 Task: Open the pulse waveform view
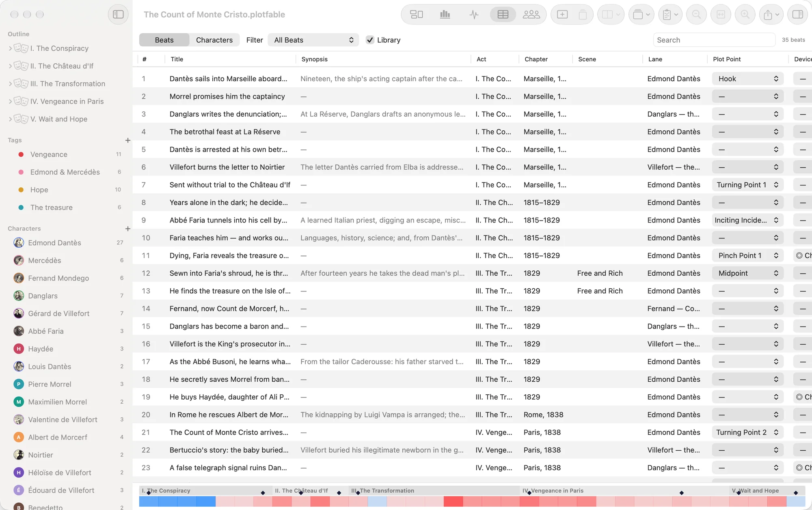click(x=474, y=15)
